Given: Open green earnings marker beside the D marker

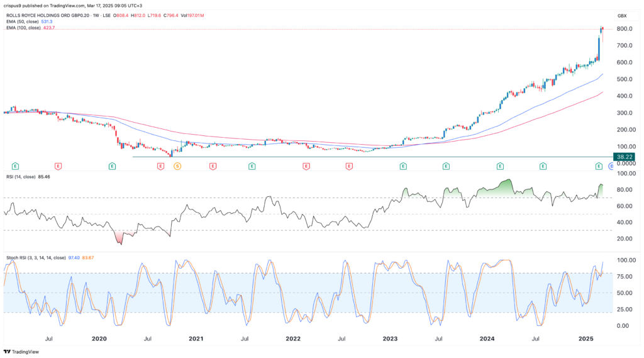Looking at the screenshot, I should point(599,167).
